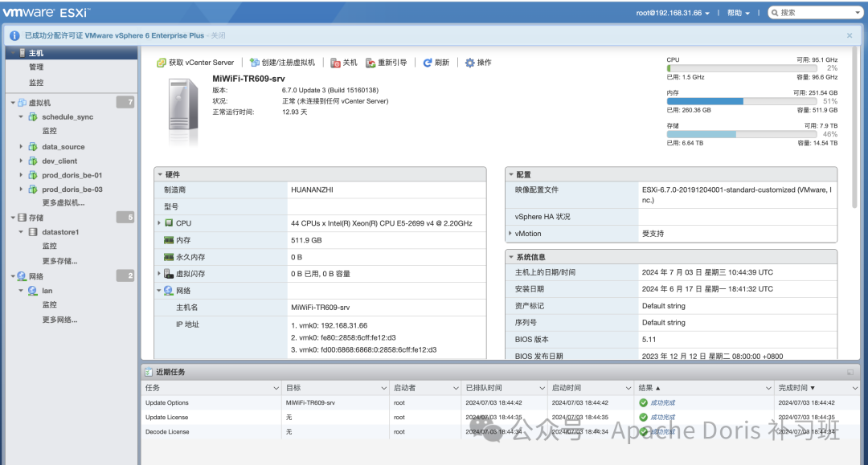Screen dimensions: 868x465
Task: Minimize the recent tasks panel
Action: 850,373
